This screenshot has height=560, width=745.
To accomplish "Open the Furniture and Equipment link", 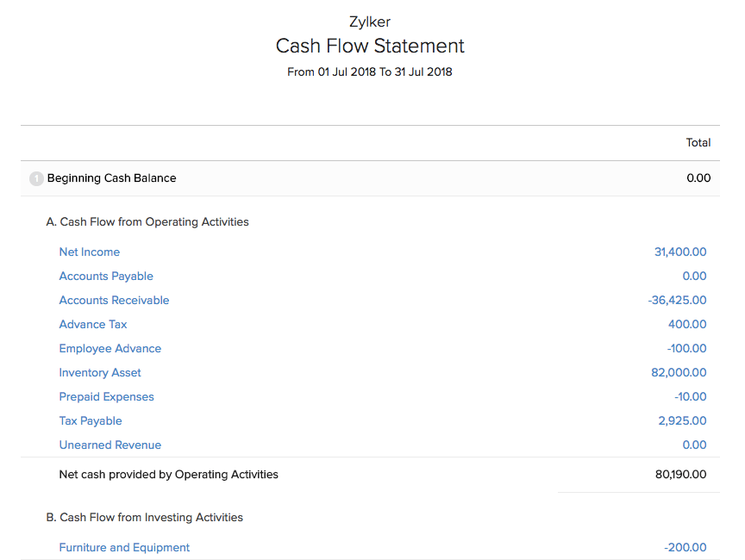I will tap(124, 548).
